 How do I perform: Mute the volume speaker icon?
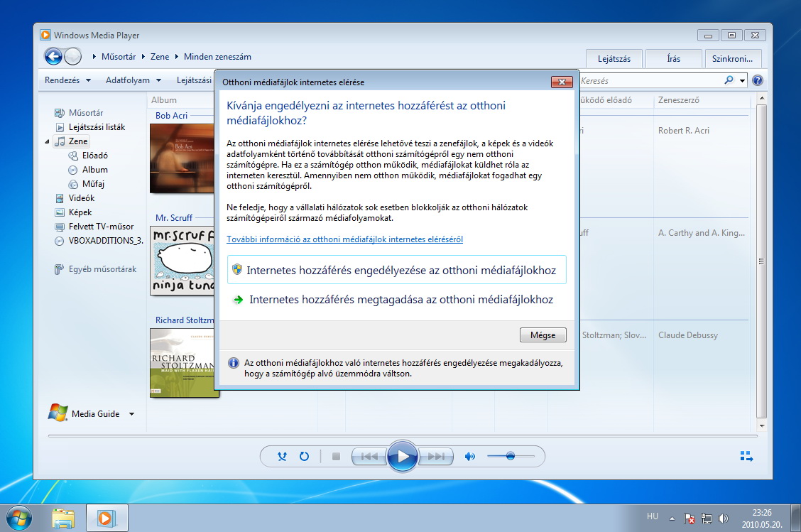pyautogui.click(x=469, y=457)
